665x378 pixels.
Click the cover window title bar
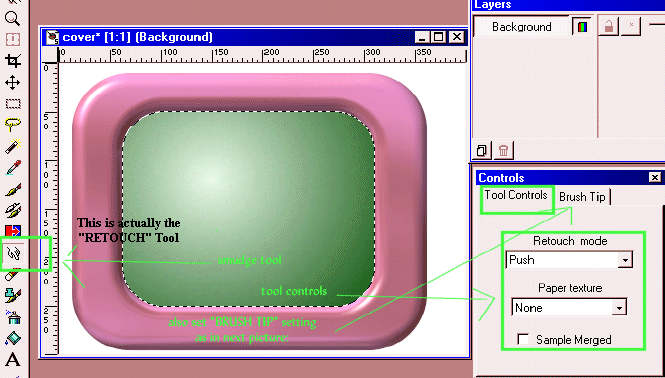[x=254, y=37]
